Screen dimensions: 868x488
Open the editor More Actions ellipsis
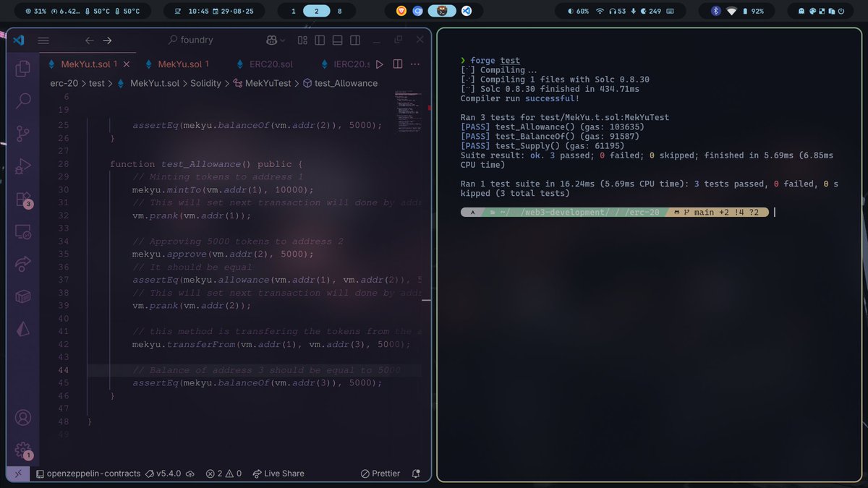tap(415, 64)
